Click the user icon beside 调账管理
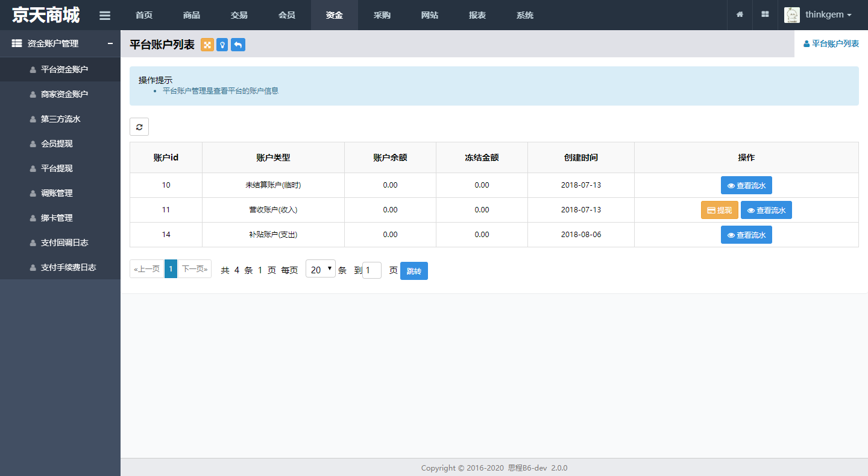Viewport: 868px width, 476px height. [x=33, y=194]
